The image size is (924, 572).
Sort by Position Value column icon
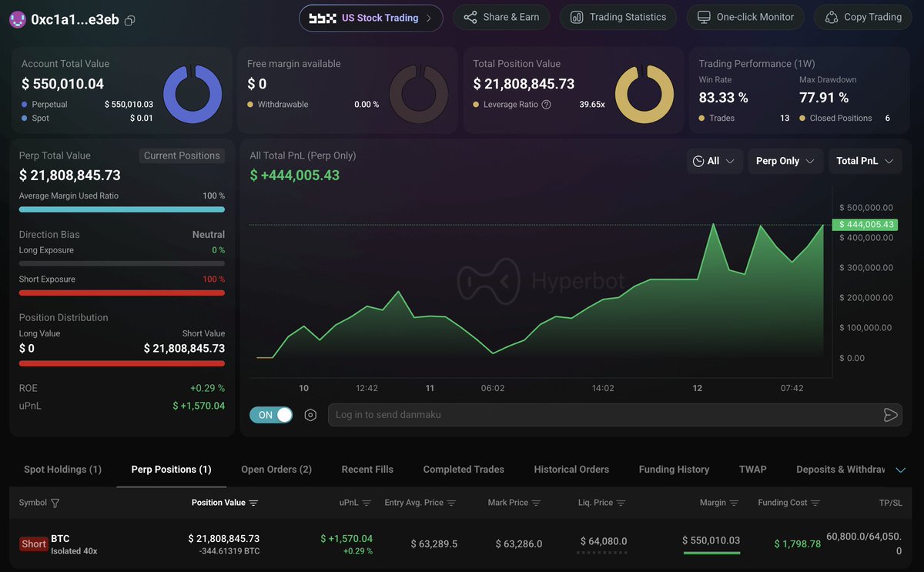point(253,503)
